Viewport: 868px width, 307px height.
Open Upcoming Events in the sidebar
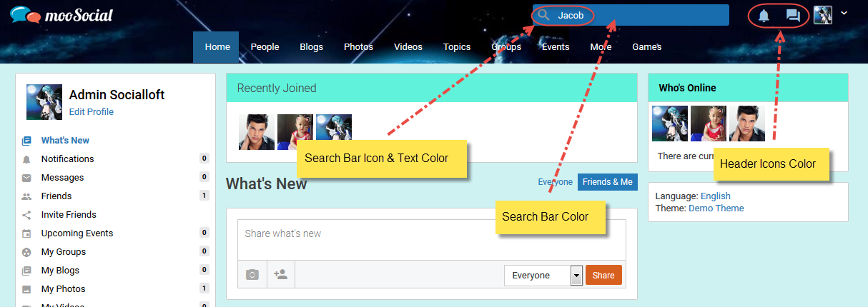(77, 233)
